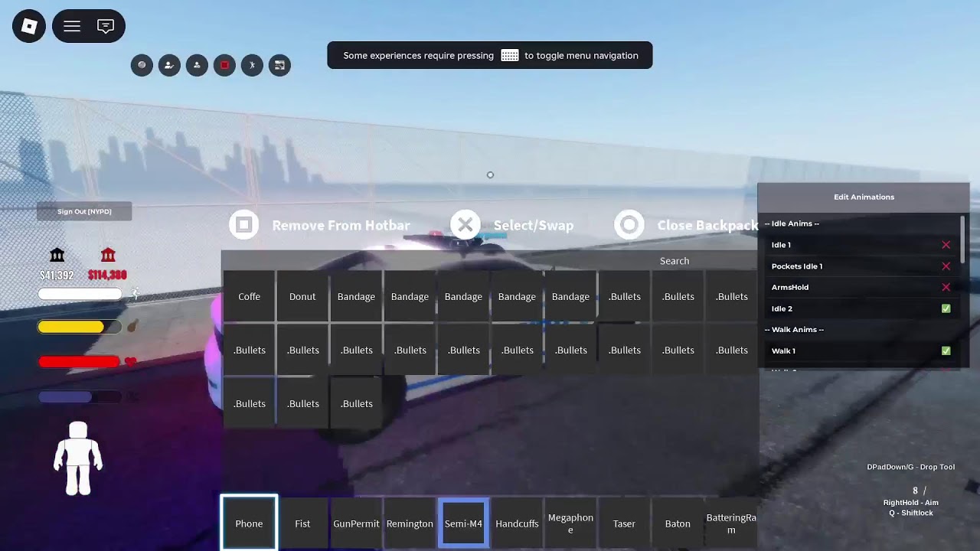
Task: Click the menu navigation tooltip banner
Action: coord(490,55)
